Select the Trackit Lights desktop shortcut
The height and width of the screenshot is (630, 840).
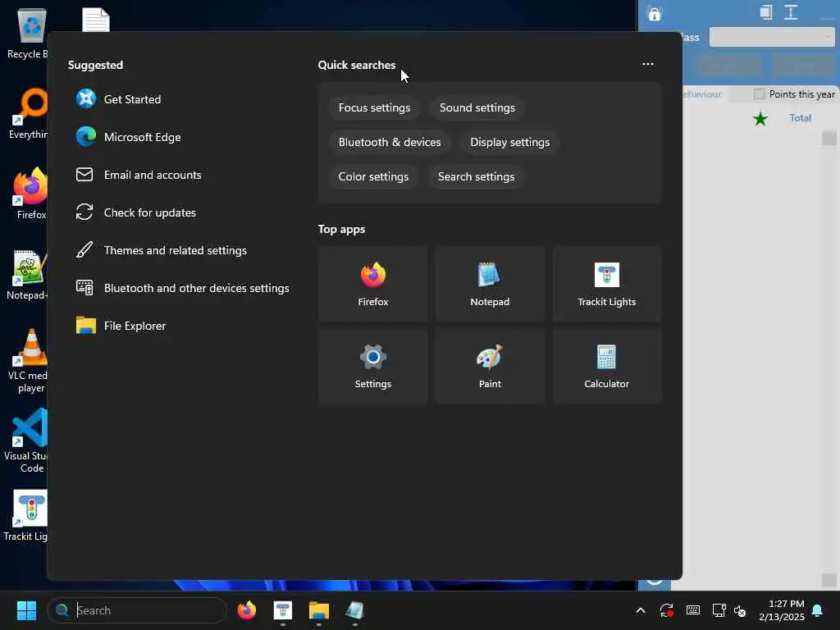(27, 515)
